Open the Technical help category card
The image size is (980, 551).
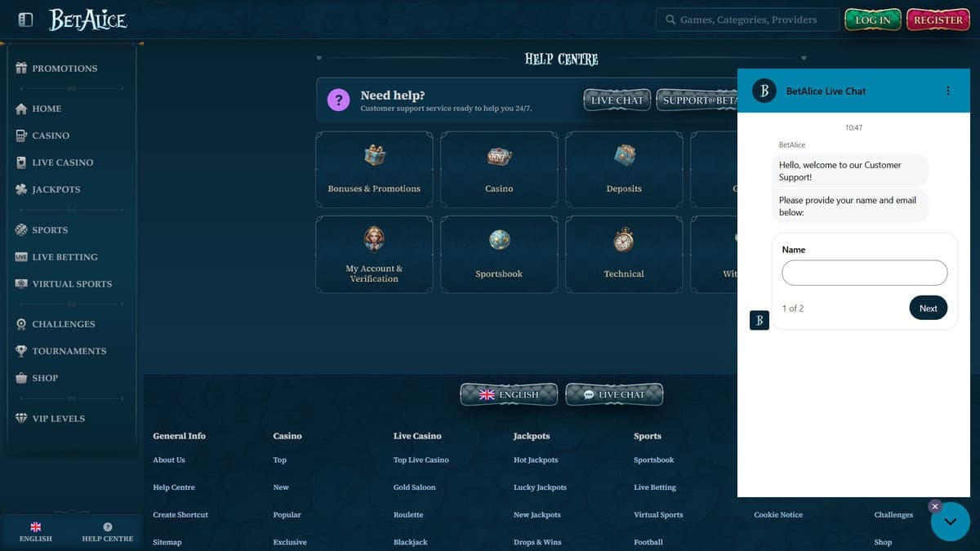click(624, 254)
